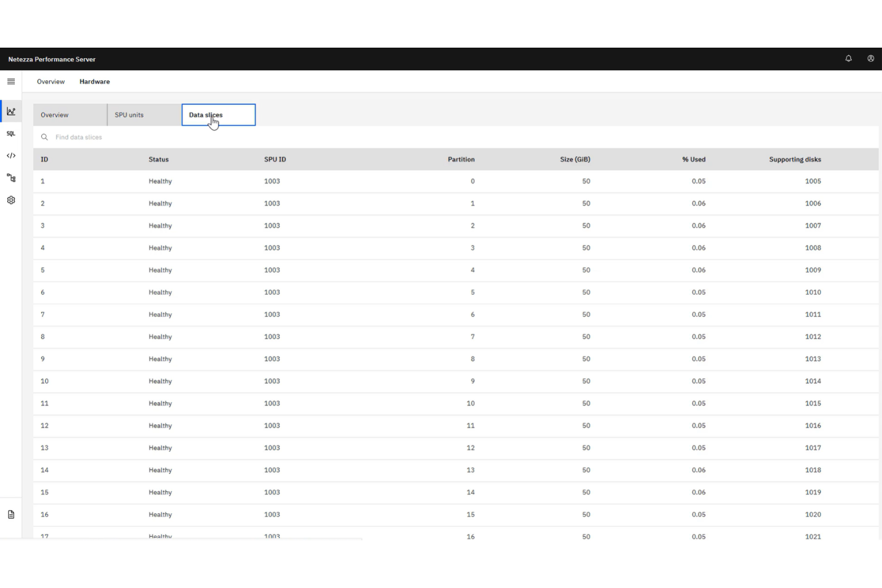The width and height of the screenshot is (882, 588).
Task: Sort the table by Status column
Action: click(159, 159)
